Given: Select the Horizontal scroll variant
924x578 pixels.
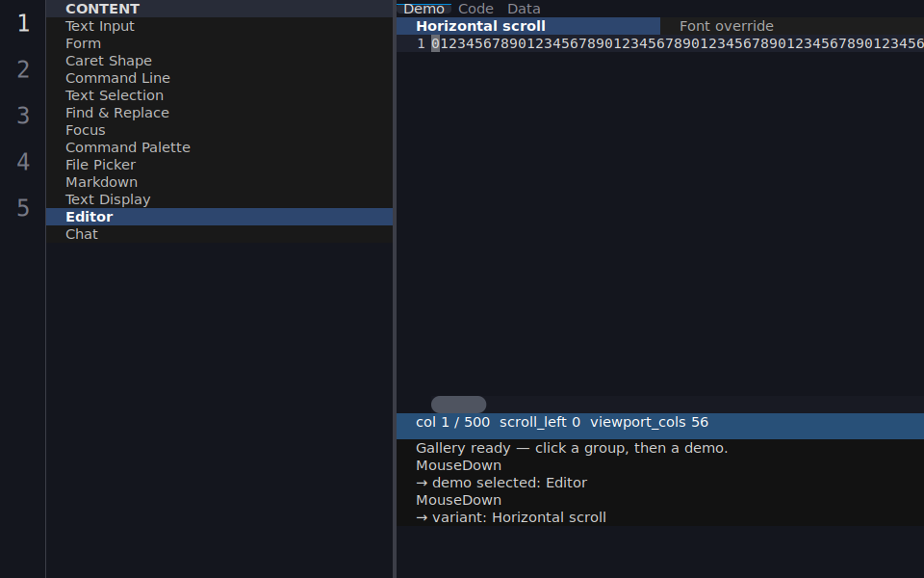Looking at the screenshot, I should coord(528,26).
